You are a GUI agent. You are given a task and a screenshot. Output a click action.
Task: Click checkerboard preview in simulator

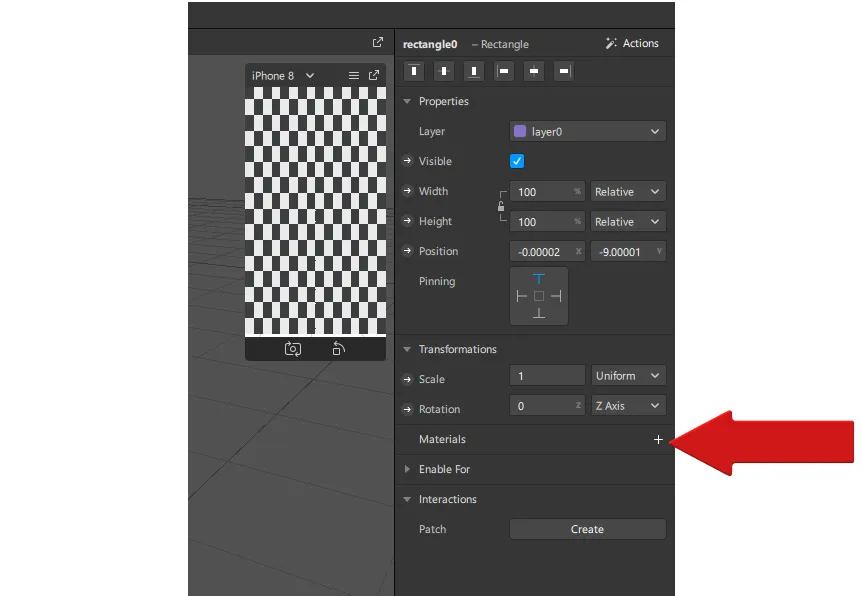(316, 211)
